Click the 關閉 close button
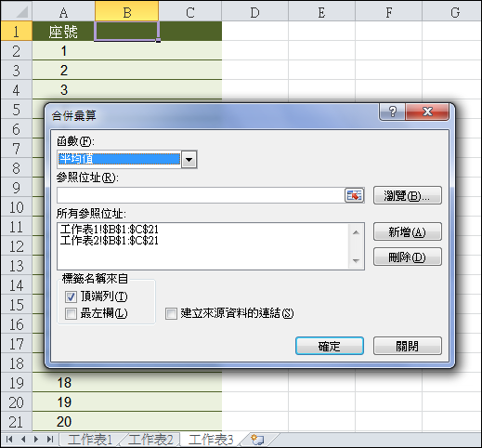482x448 pixels. click(x=407, y=346)
